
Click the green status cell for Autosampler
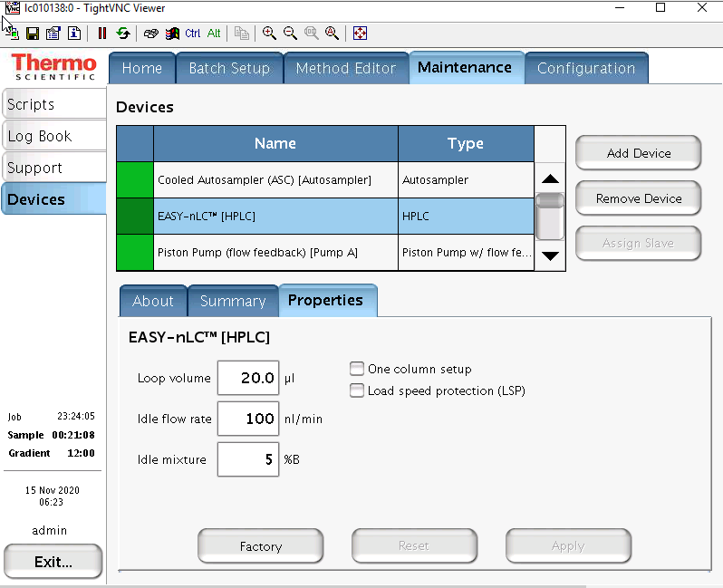point(135,180)
